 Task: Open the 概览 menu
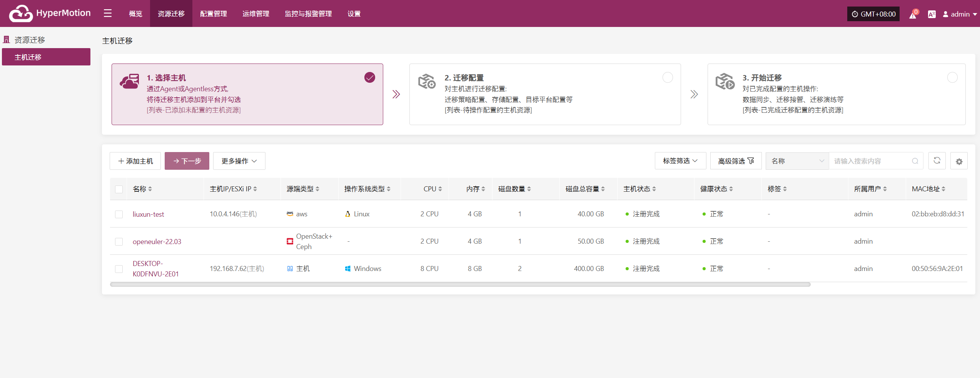coord(135,13)
